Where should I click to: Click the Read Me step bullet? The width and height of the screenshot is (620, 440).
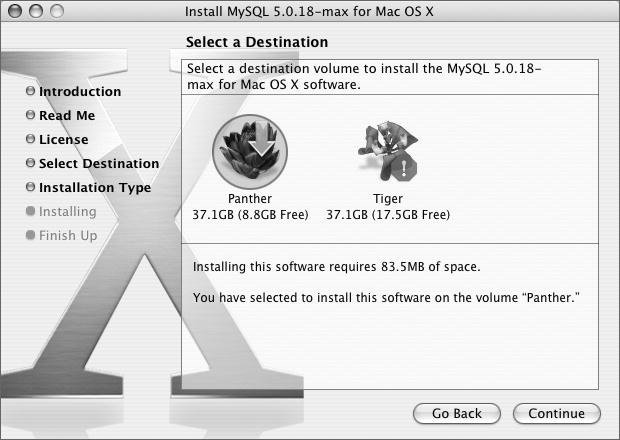coord(30,115)
